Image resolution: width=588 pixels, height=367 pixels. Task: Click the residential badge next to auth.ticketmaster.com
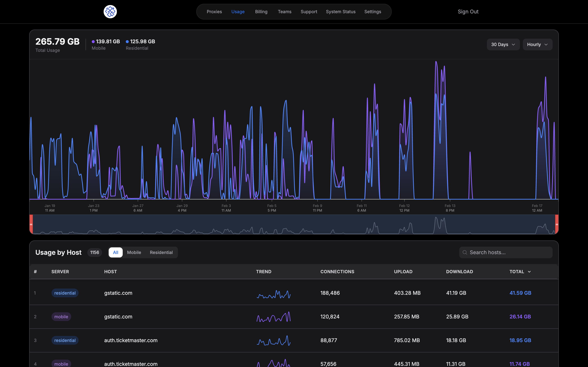click(x=65, y=340)
